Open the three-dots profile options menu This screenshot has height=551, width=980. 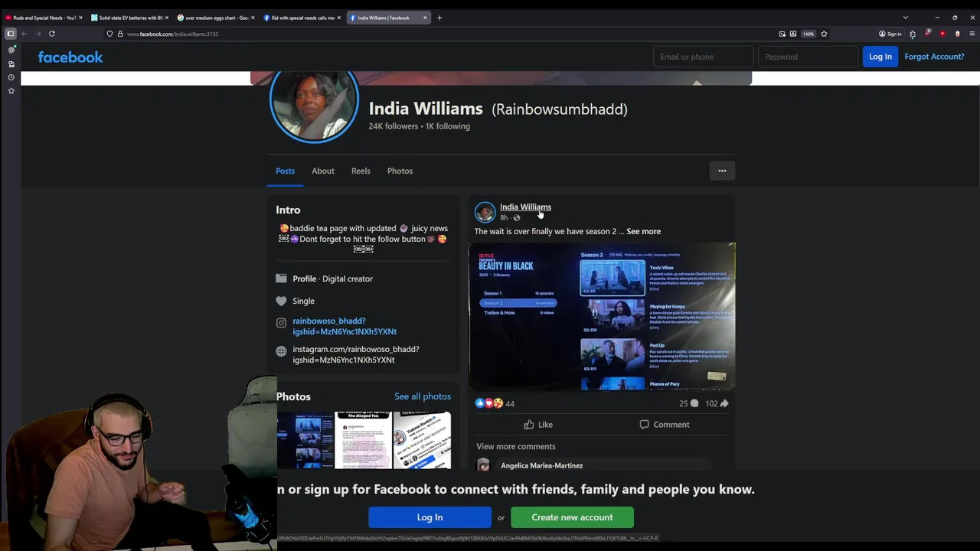tap(722, 171)
